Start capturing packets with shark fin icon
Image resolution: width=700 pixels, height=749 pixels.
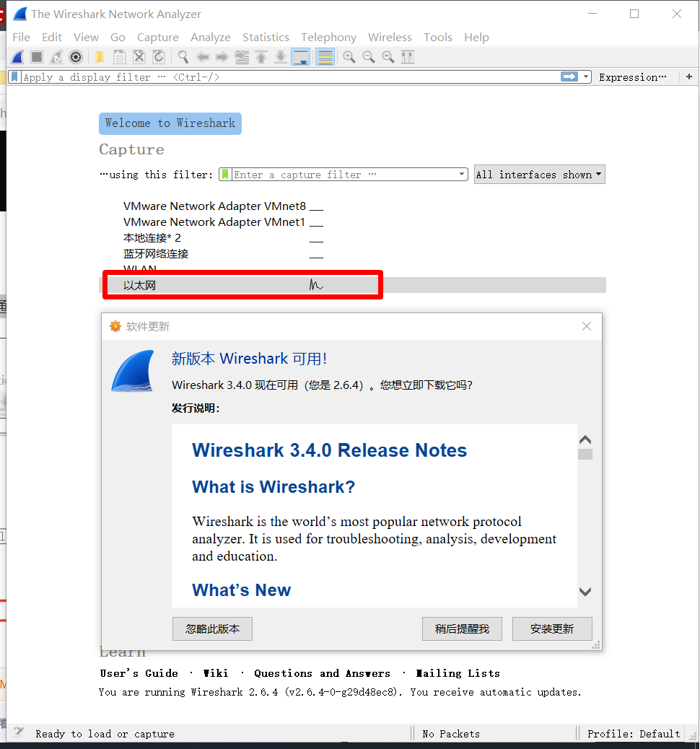tap(17, 57)
